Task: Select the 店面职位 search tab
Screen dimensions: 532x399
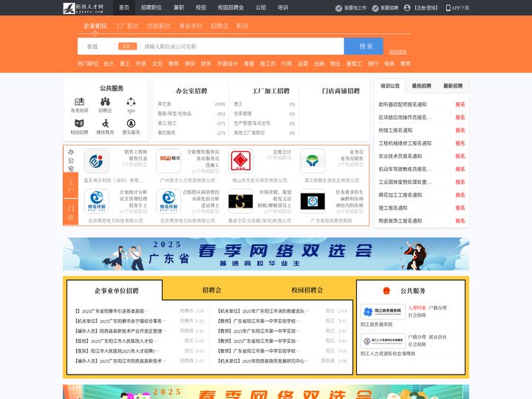Action: point(159,26)
